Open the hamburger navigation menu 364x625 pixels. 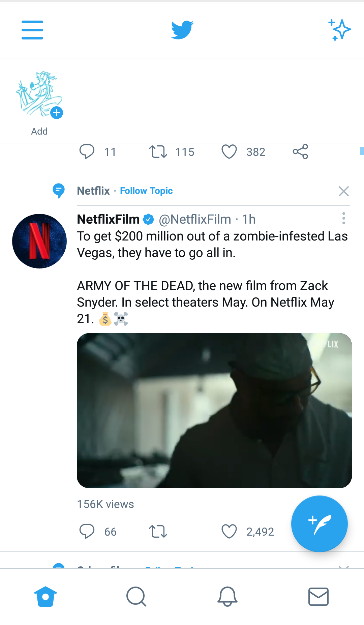point(32,30)
